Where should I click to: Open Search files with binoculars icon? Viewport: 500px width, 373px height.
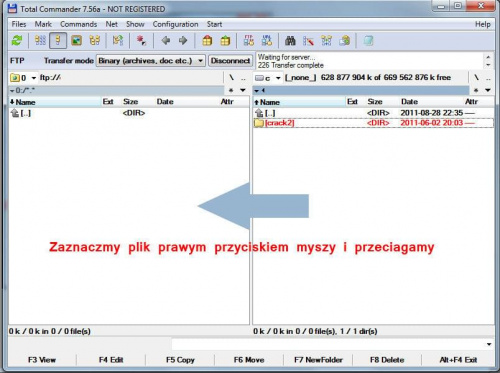coord(290,41)
